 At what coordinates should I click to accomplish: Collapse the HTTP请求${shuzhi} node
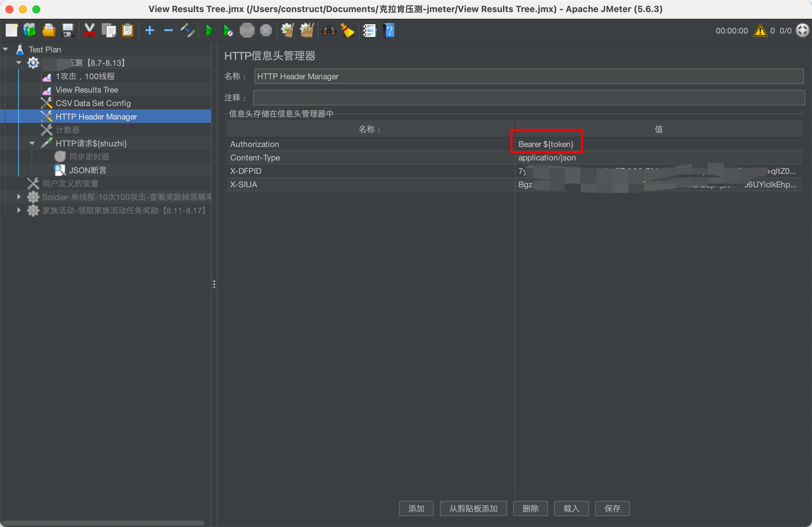32,143
